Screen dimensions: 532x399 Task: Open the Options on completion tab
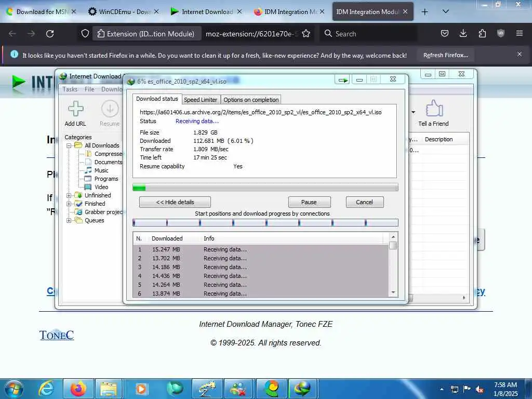pos(251,100)
